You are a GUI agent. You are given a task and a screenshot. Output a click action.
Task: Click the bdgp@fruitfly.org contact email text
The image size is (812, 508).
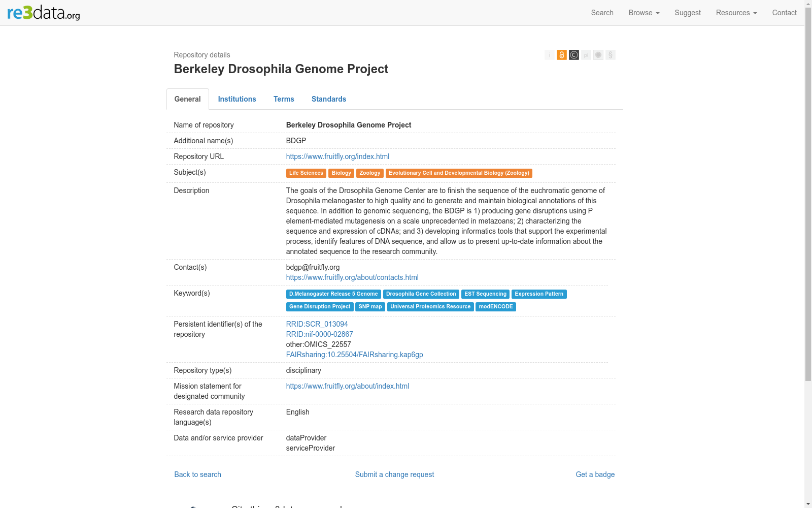tap(313, 267)
